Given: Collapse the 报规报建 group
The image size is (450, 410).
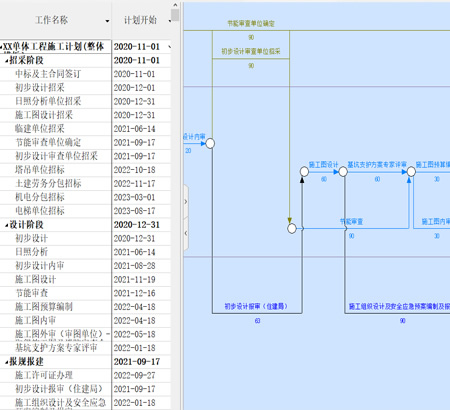Looking at the screenshot, I should [x=6, y=362].
